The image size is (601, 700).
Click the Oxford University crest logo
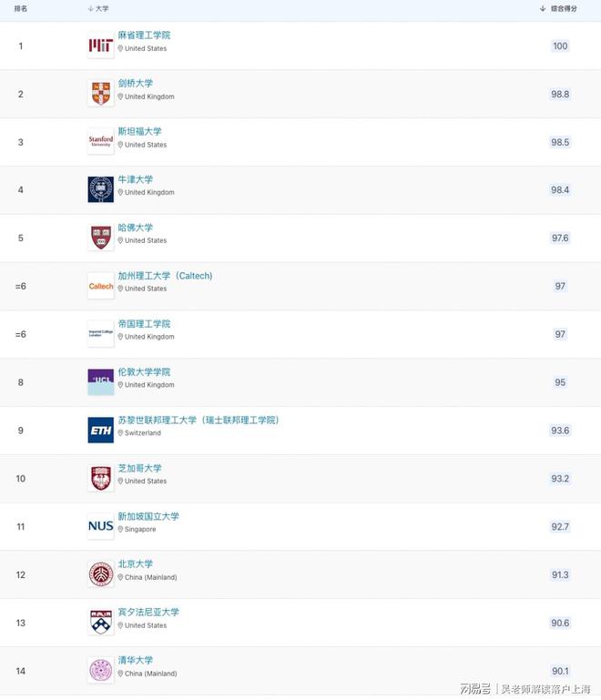tap(100, 189)
